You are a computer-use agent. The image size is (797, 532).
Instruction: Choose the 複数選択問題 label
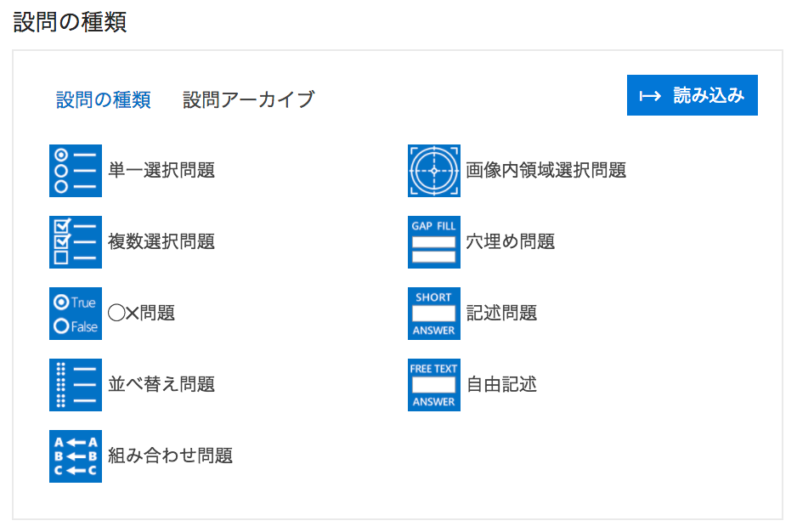point(161,242)
